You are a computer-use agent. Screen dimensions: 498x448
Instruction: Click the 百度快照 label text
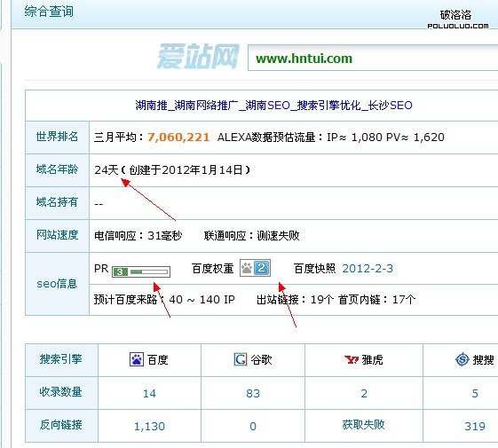[315, 269]
